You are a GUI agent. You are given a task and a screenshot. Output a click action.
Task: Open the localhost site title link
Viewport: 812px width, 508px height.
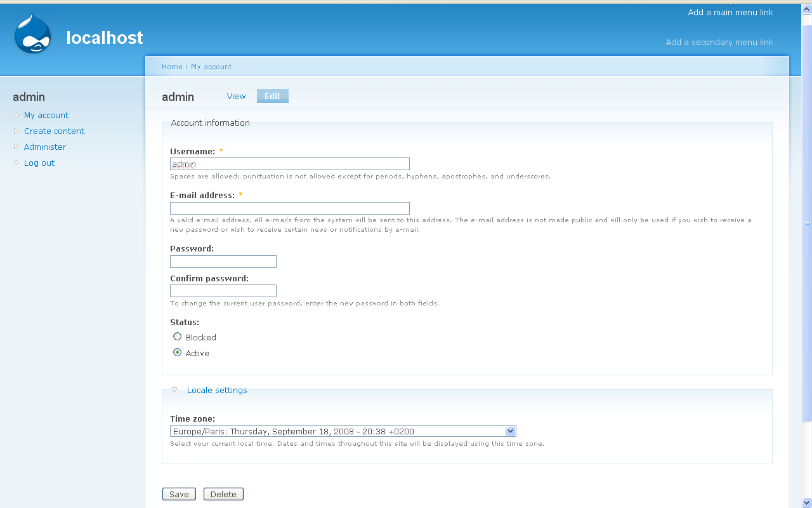coord(105,38)
